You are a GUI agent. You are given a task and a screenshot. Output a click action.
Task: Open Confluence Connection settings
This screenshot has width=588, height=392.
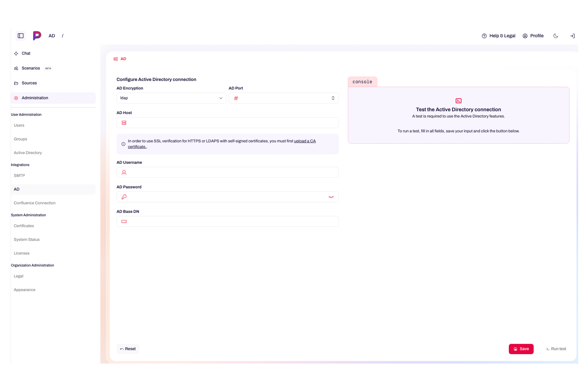pos(35,203)
